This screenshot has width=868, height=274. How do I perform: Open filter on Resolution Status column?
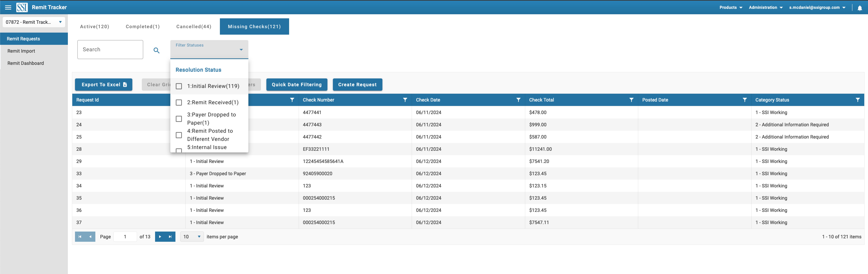[x=292, y=100]
